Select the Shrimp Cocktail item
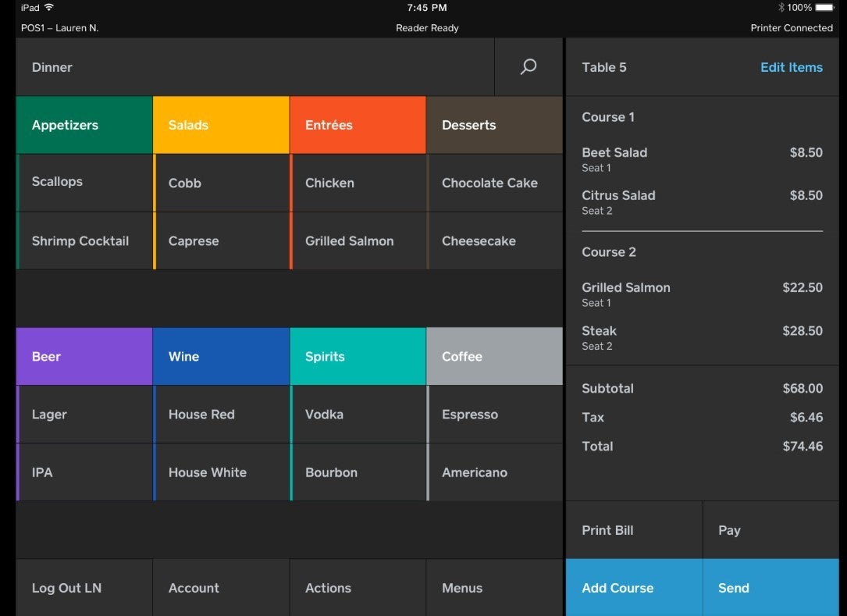Image resolution: width=847 pixels, height=616 pixels. (x=84, y=241)
